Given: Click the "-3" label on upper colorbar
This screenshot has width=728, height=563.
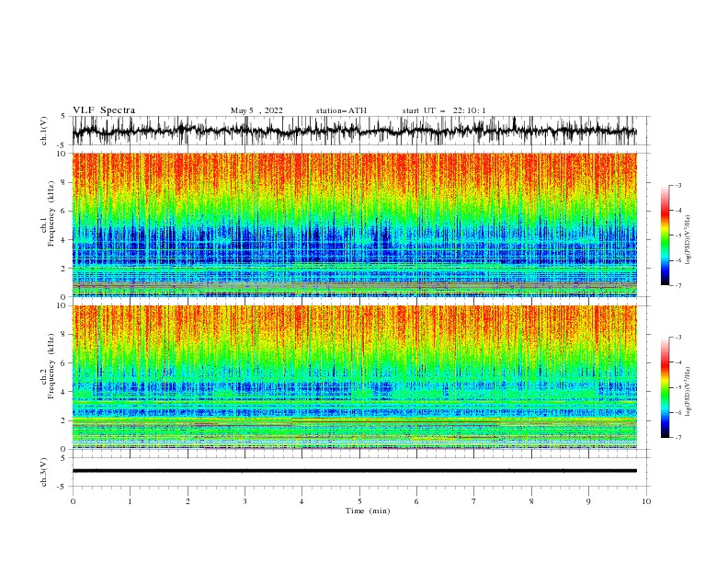Looking at the screenshot, I should [x=677, y=185].
